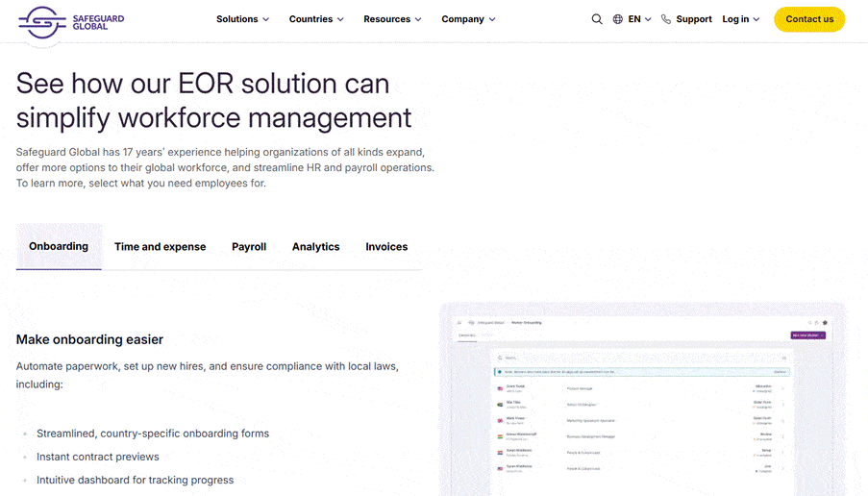This screenshot has height=496, width=868.
Task: Open the Analytics tab
Action: pos(316,247)
